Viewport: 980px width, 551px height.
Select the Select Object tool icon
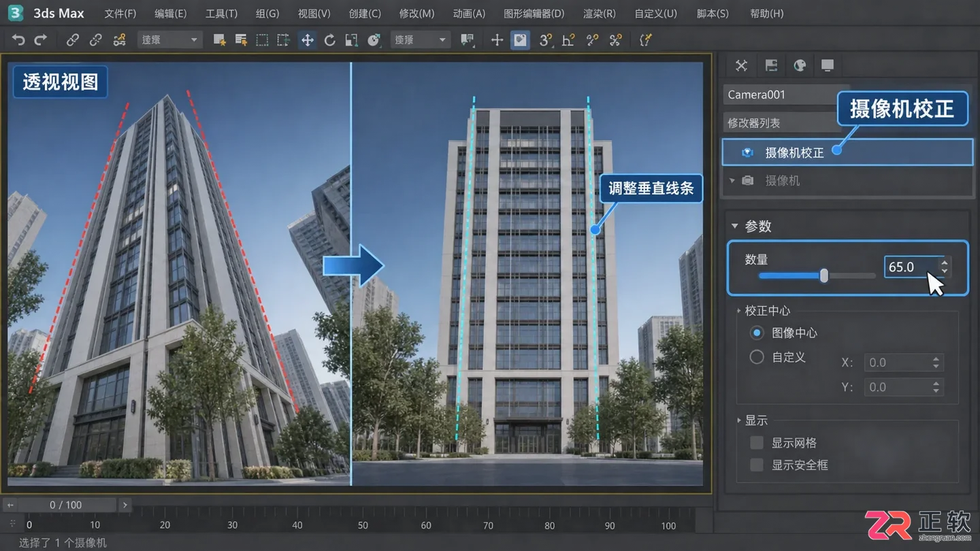219,40
